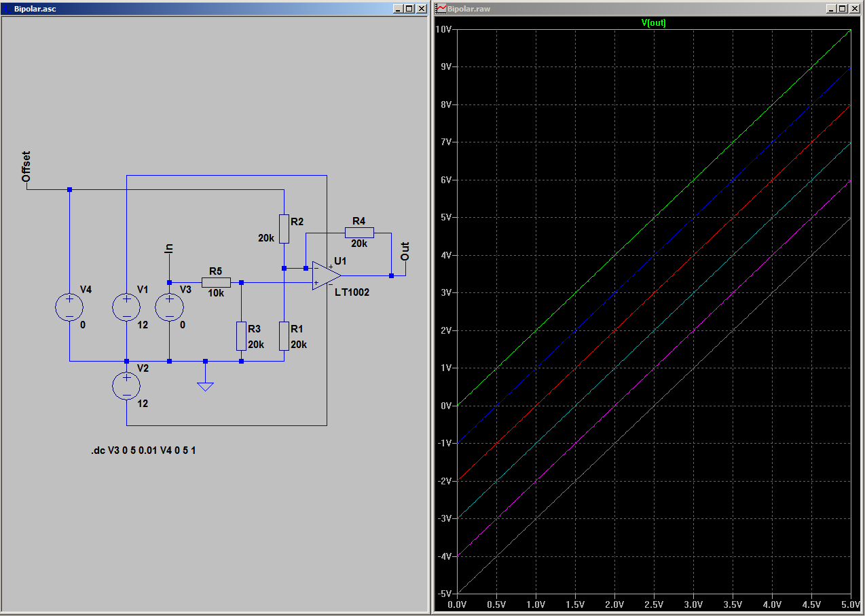This screenshot has height=616, width=865.
Task: Click the 0 value of V4
Action: [83, 325]
